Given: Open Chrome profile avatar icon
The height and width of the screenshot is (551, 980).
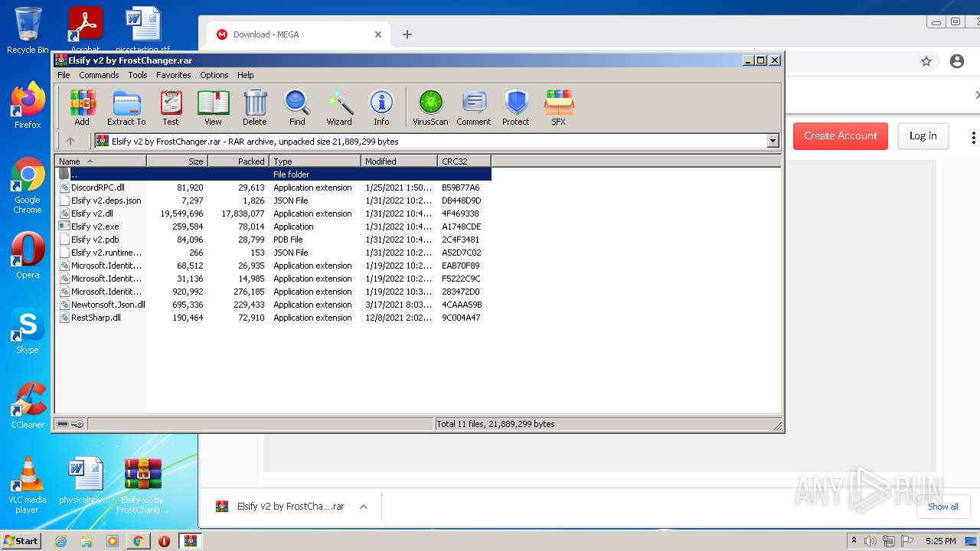Looking at the screenshot, I should (957, 61).
